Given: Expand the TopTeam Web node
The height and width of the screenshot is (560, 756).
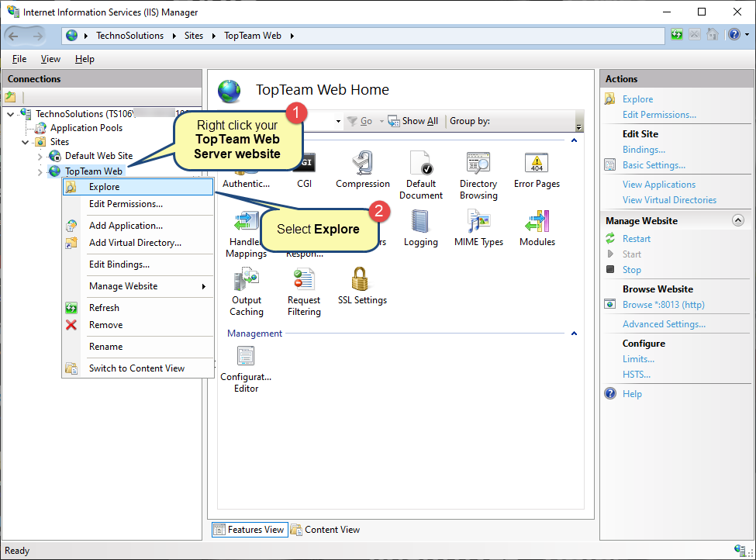Looking at the screenshot, I should 40,171.
